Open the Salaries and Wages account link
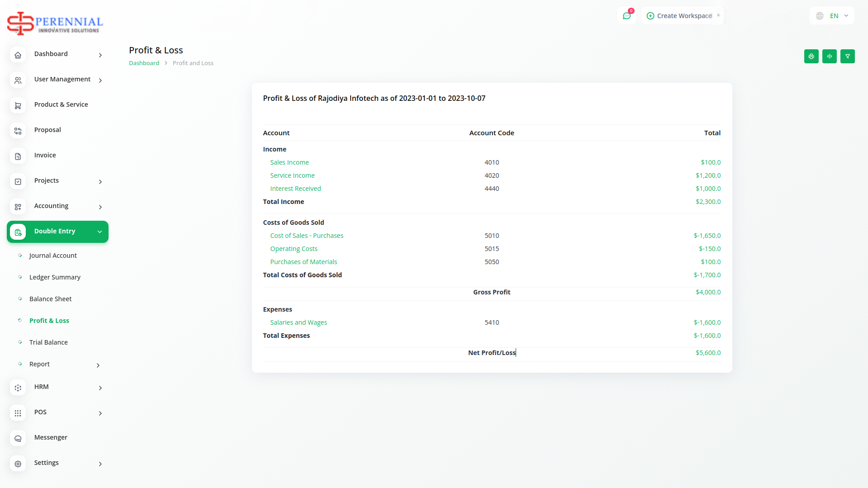The height and width of the screenshot is (488, 868). click(x=299, y=322)
